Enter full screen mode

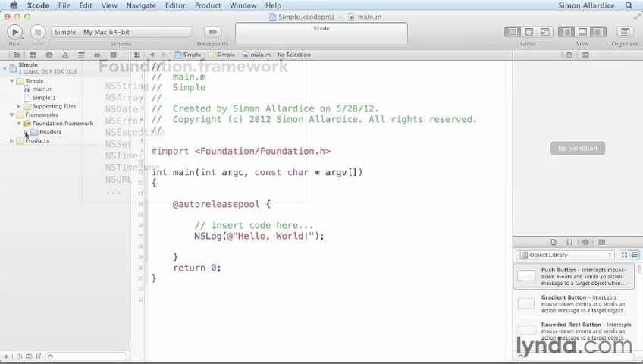pos(636,17)
